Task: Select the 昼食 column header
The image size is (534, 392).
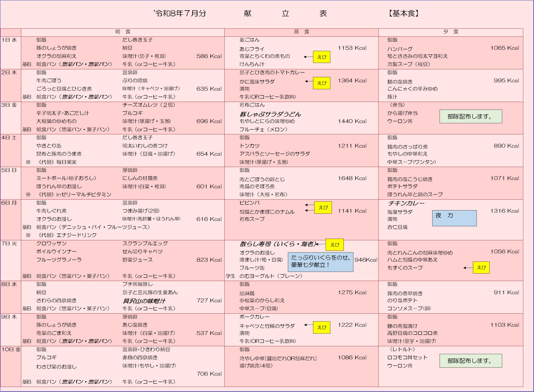Action: (301, 32)
